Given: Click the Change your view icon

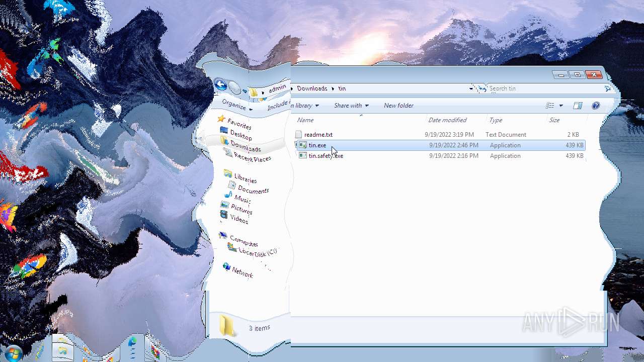Looking at the screenshot, I should (550, 106).
